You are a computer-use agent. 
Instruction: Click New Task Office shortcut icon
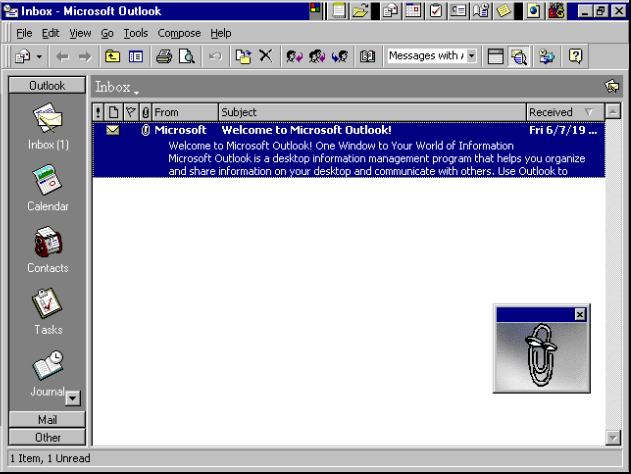click(x=435, y=10)
